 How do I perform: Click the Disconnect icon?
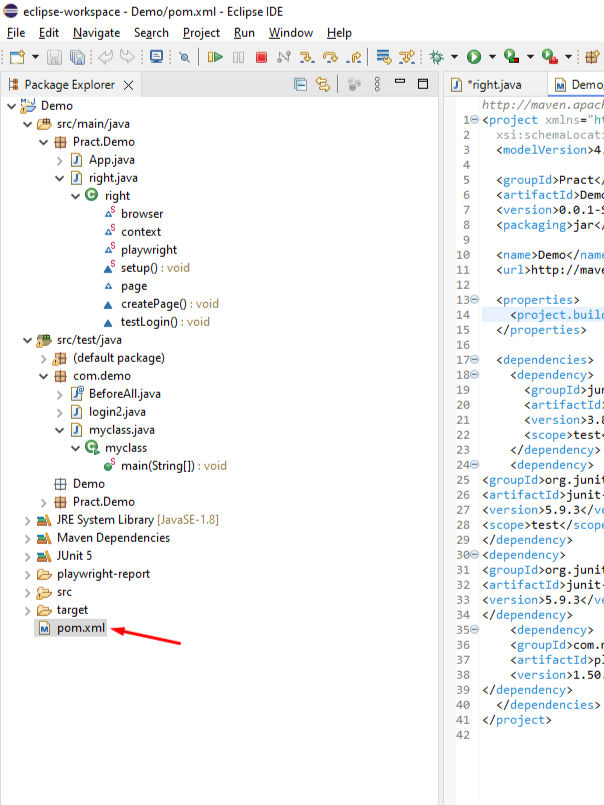(x=284, y=57)
